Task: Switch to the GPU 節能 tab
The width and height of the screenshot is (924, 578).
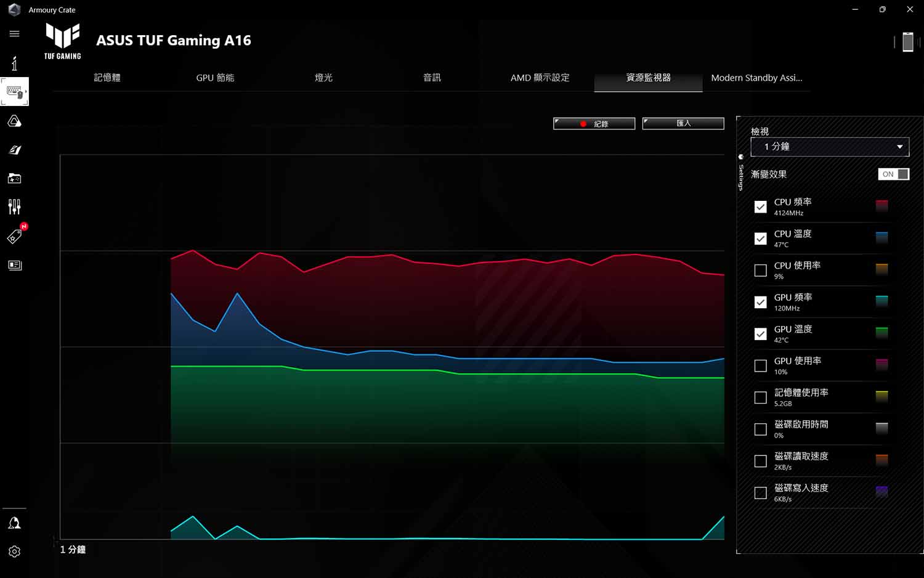Action: coord(215,78)
